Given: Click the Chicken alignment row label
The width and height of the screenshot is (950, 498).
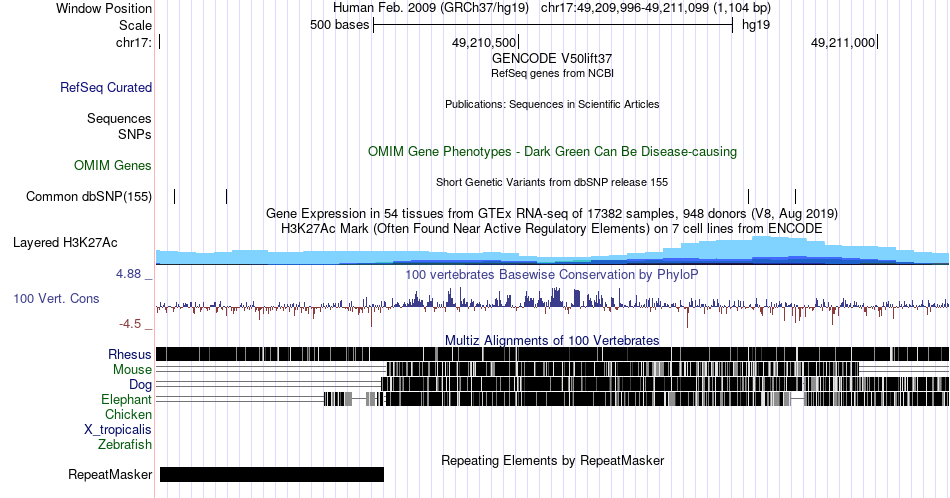Looking at the screenshot, I should pyautogui.click(x=128, y=414).
